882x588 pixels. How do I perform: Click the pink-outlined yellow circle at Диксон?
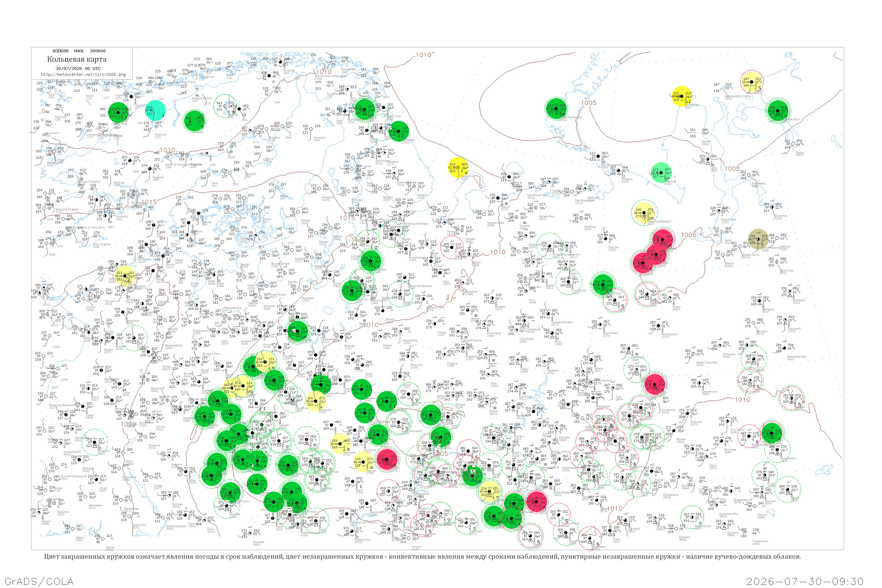pyautogui.click(x=752, y=81)
